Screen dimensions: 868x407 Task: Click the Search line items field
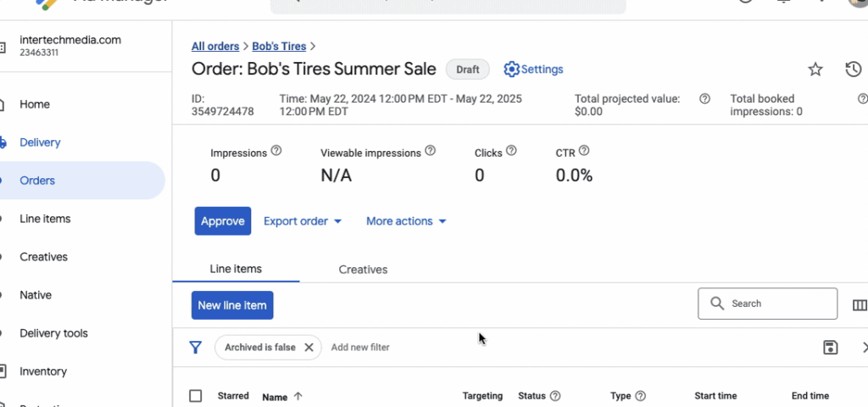click(767, 304)
